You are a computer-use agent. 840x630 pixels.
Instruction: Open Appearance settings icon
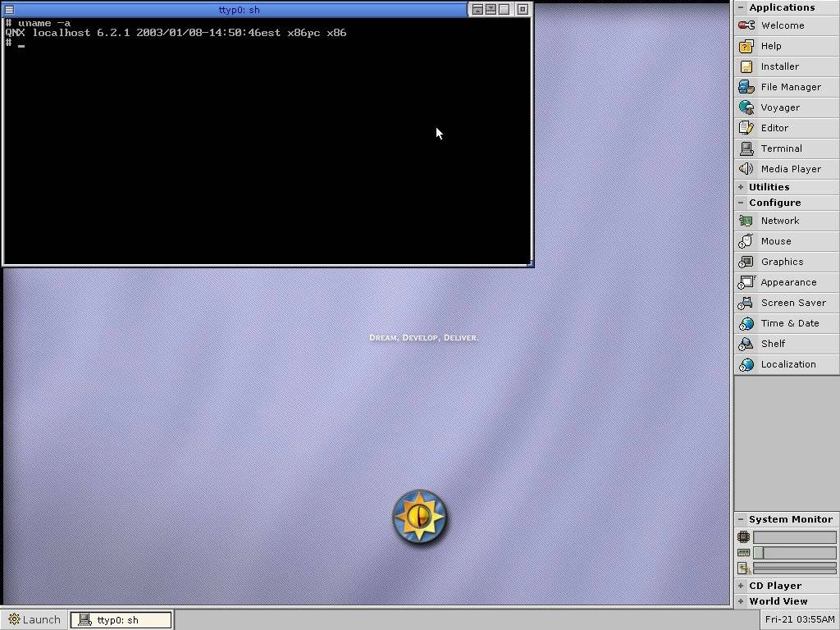(746, 282)
